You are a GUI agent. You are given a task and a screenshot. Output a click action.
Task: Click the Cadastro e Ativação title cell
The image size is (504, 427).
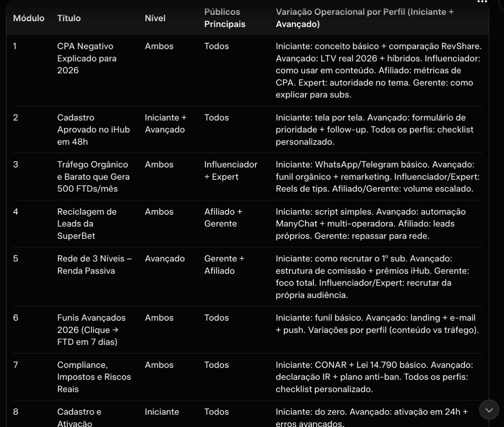pyautogui.click(x=79, y=417)
